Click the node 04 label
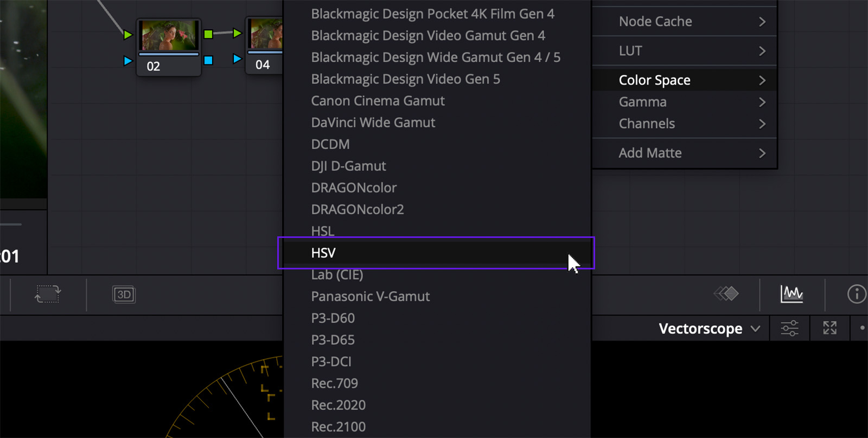 coord(263,65)
